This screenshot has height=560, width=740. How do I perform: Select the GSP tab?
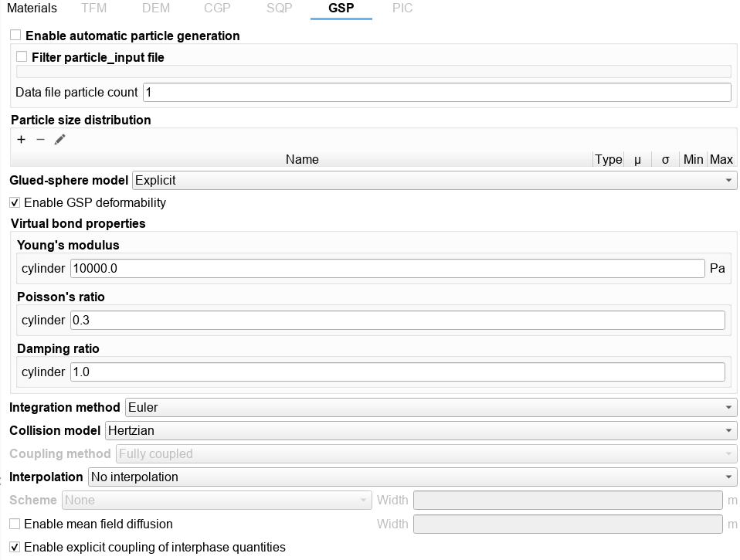pos(341,8)
